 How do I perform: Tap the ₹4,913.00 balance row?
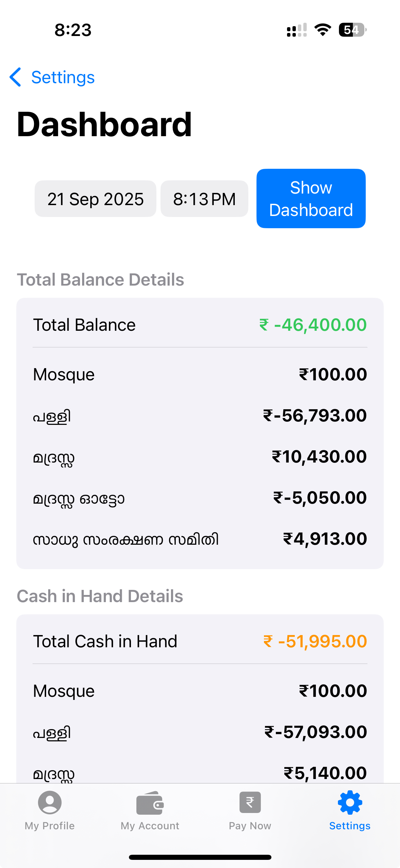click(x=200, y=539)
